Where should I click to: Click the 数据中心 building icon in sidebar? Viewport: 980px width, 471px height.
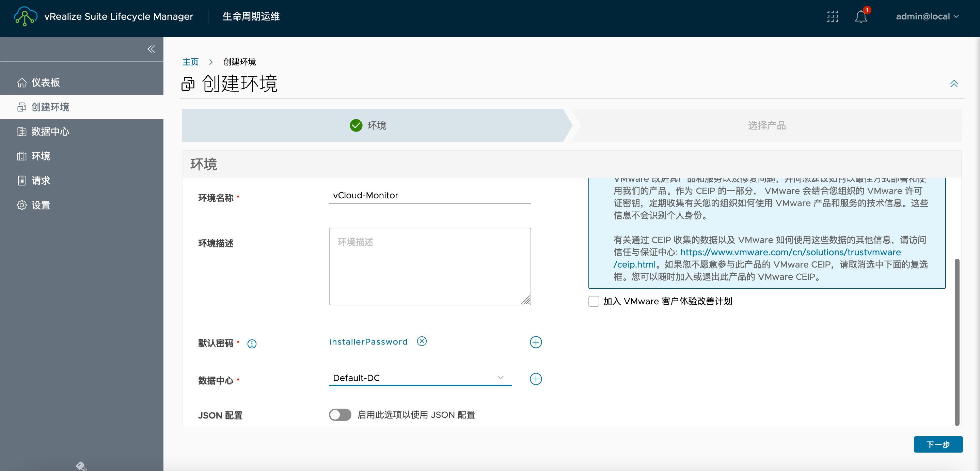(x=22, y=131)
